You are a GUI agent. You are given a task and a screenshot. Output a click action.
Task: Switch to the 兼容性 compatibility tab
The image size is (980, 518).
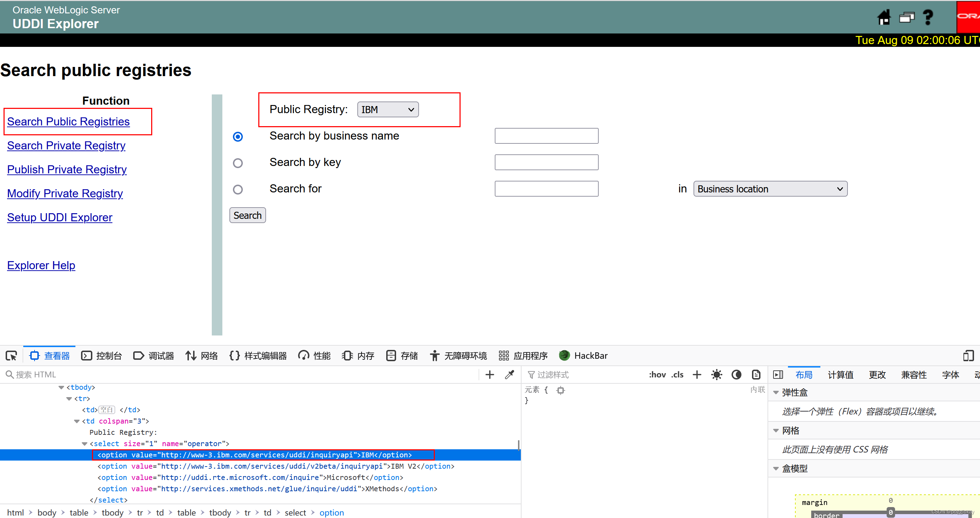913,375
